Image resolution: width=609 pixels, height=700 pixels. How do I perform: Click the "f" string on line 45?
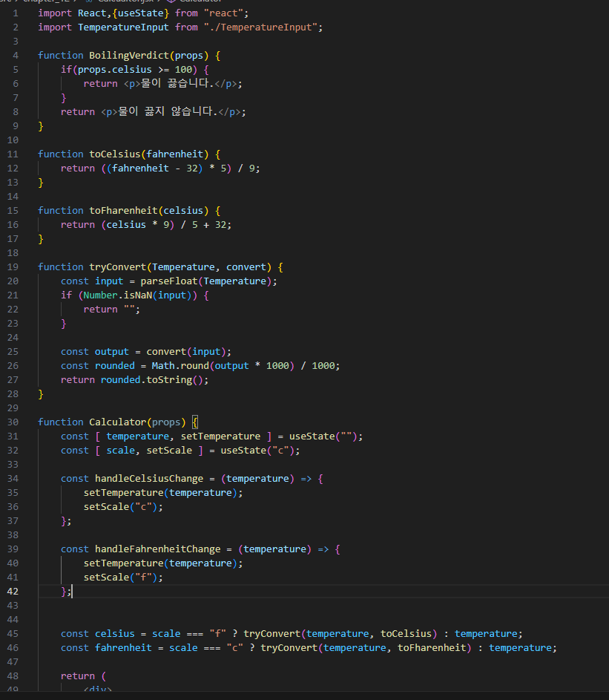pos(218,634)
